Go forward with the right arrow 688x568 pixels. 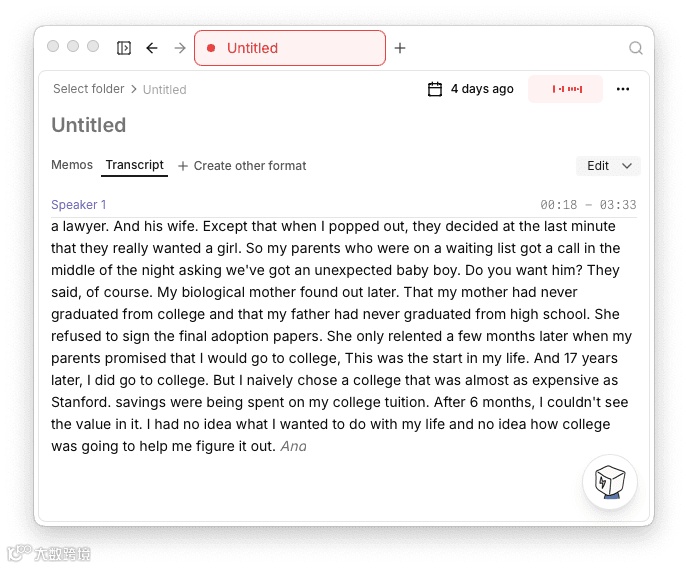point(180,48)
